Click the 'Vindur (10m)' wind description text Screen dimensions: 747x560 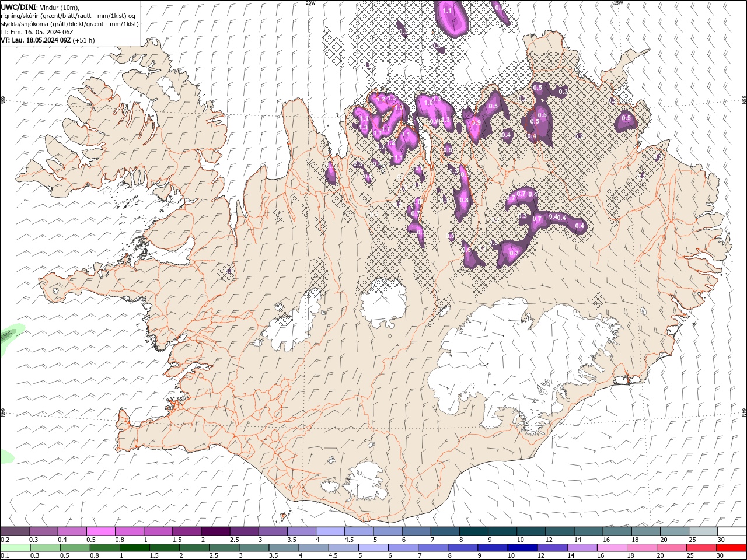point(59,7)
